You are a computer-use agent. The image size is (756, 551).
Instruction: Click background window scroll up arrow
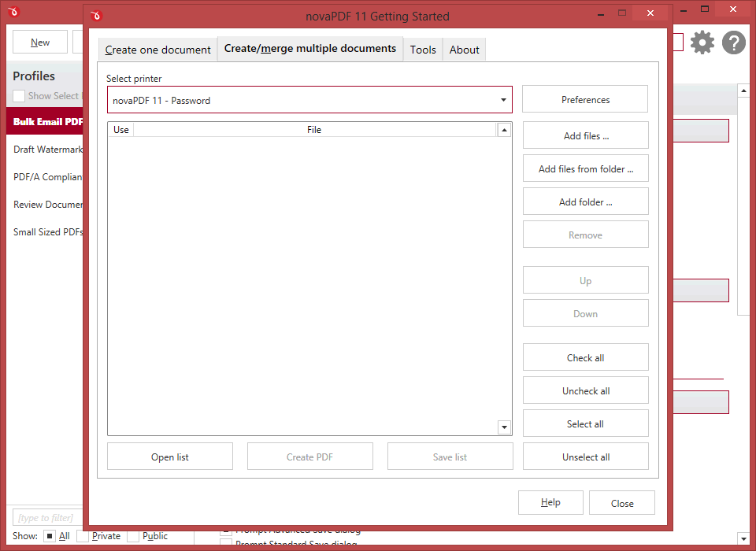pyautogui.click(x=743, y=91)
